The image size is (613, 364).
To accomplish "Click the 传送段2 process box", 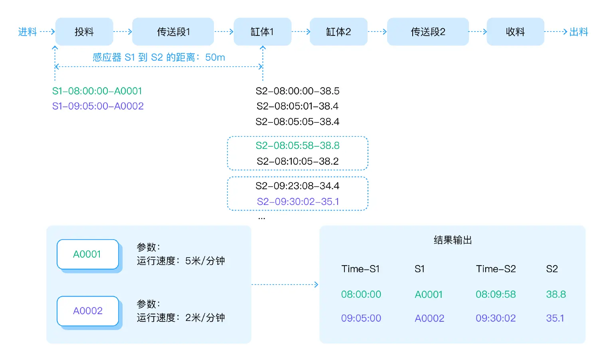I will pyautogui.click(x=428, y=32).
